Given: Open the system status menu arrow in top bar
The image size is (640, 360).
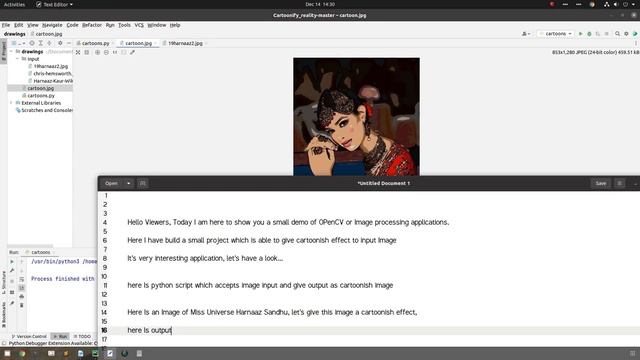Looking at the screenshot, I should pyautogui.click(x=634, y=4).
